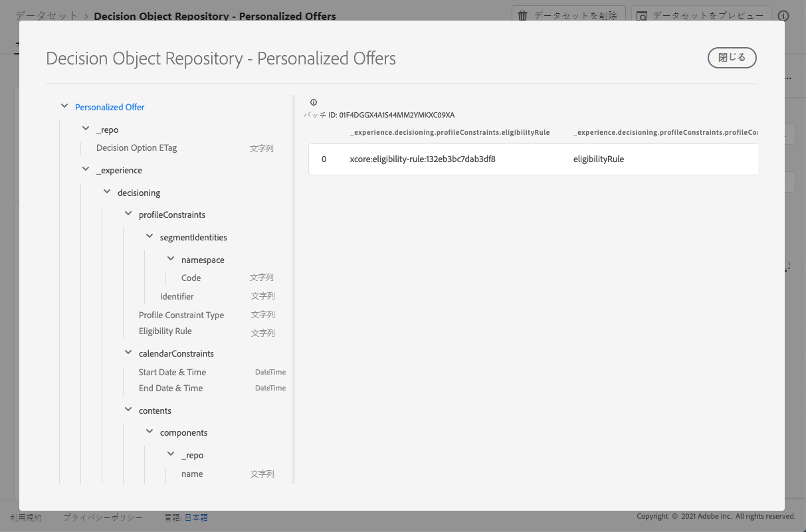The height and width of the screenshot is (532, 806).
Task: Select the Start Date & Time field
Action: coord(212,373)
